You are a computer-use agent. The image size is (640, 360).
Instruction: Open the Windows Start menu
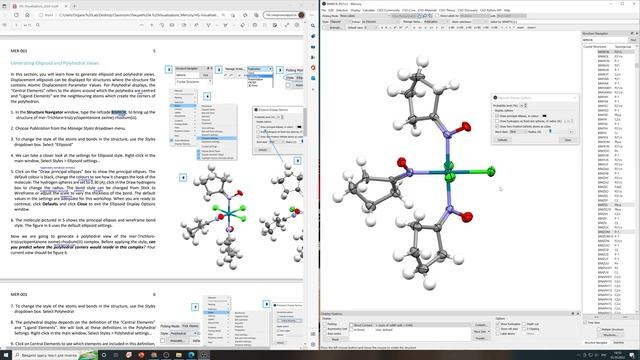(6, 355)
